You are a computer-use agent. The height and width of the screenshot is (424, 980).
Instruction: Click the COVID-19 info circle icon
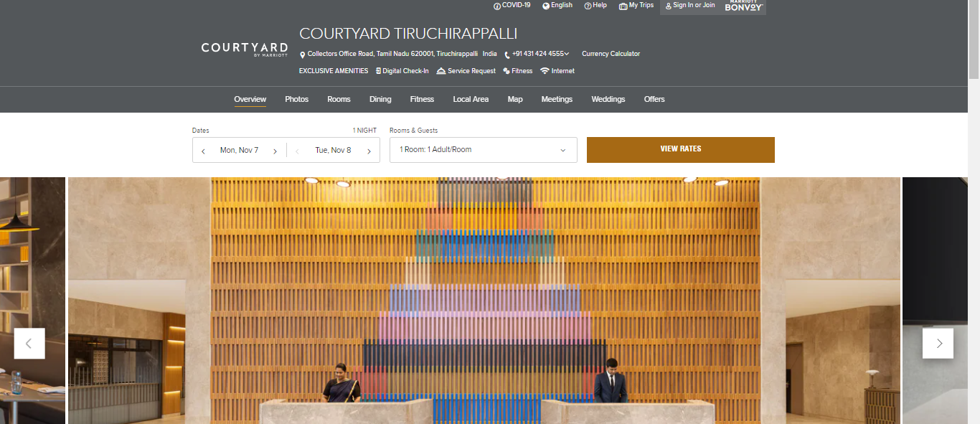(x=497, y=6)
